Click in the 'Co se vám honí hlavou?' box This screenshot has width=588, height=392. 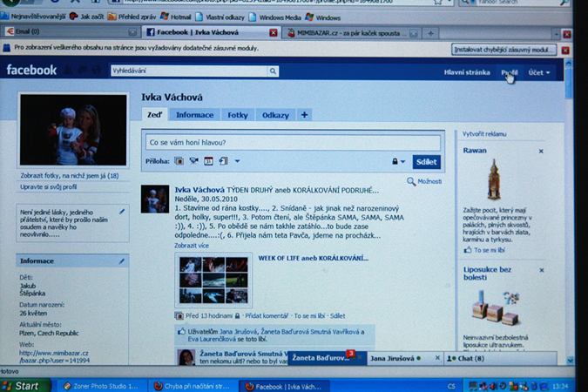click(x=293, y=143)
